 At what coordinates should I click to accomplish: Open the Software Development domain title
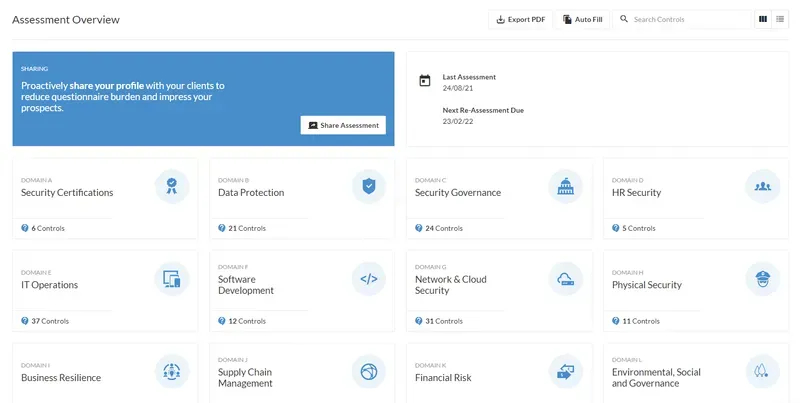tap(246, 285)
